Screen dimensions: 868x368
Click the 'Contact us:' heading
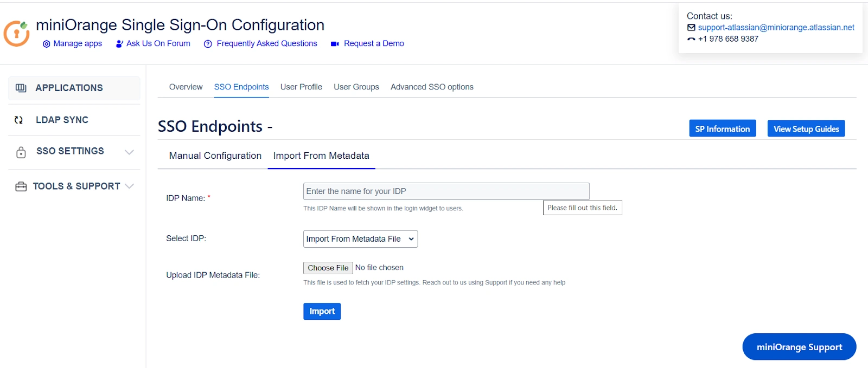click(x=709, y=16)
